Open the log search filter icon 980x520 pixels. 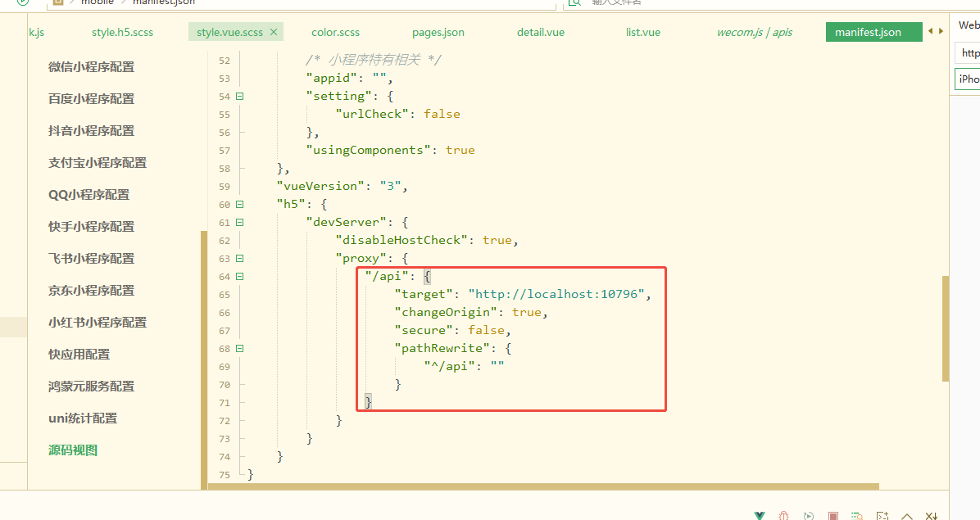(858, 516)
